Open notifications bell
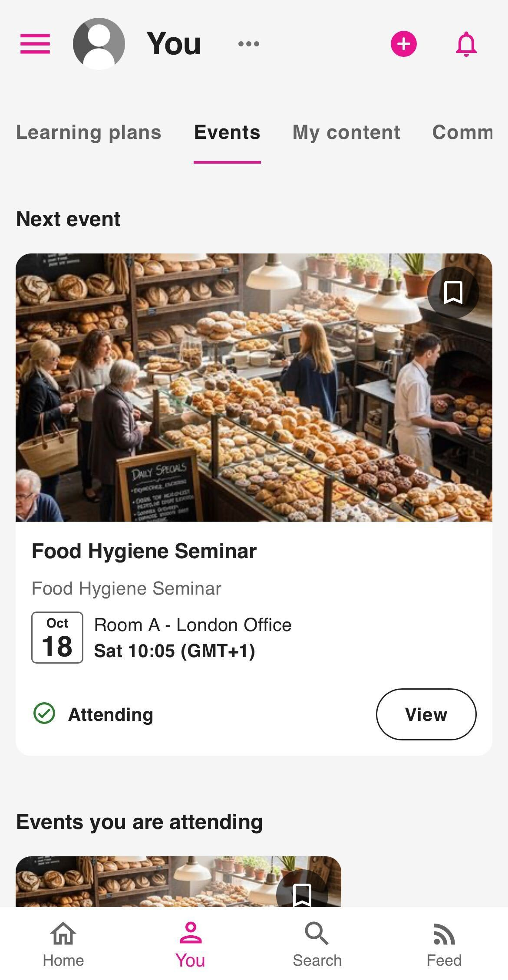Image resolution: width=508 pixels, height=980 pixels. (x=466, y=44)
